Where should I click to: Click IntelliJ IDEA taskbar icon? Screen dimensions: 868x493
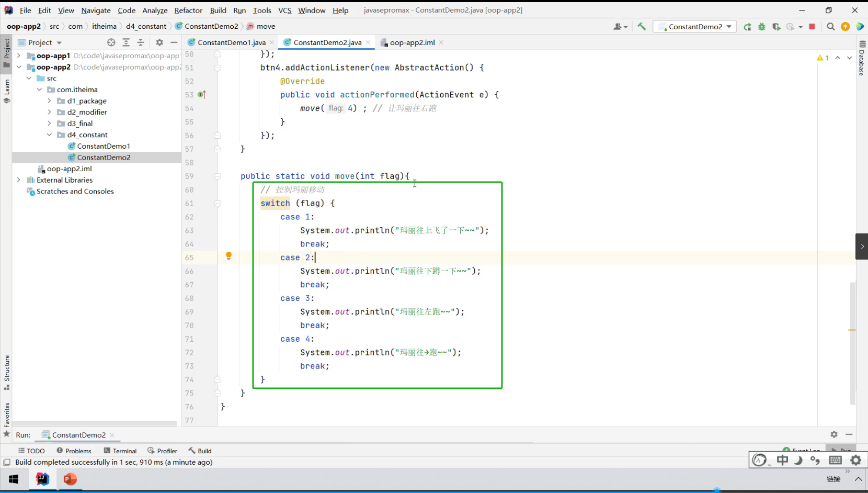(x=42, y=479)
